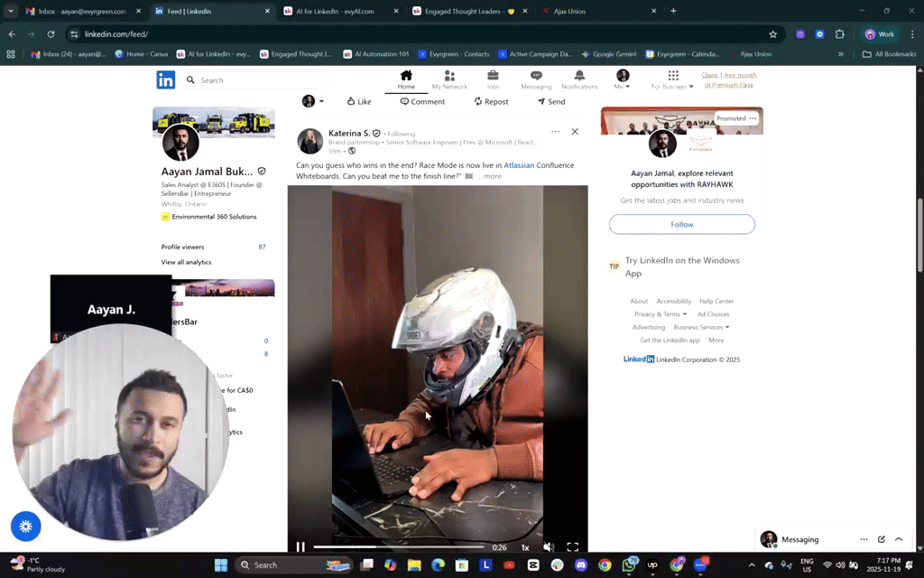Viewport: 924px width, 578px height.
Task: Open the My Network icon
Action: click(449, 77)
